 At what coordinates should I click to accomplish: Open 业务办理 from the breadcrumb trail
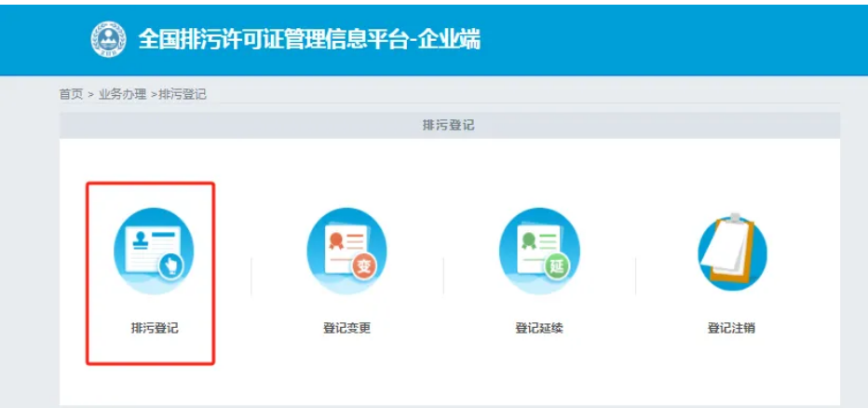(122, 94)
